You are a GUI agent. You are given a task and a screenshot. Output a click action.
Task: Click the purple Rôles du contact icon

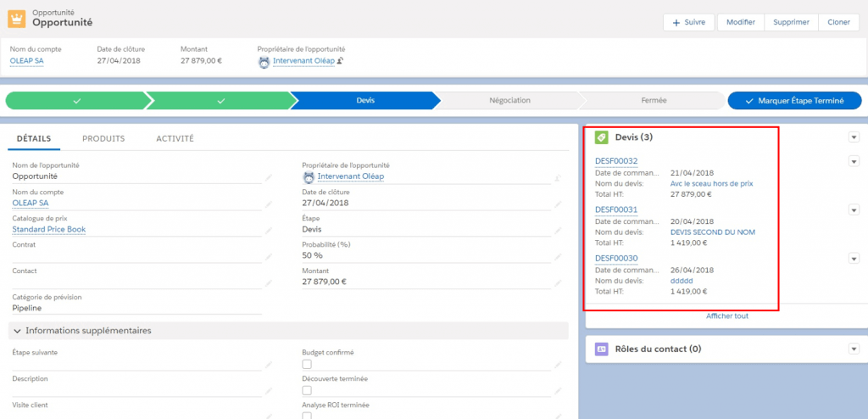pyautogui.click(x=601, y=349)
